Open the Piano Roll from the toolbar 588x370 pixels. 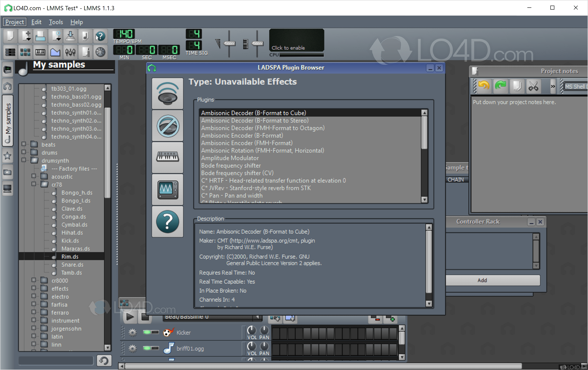tap(40, 52)
